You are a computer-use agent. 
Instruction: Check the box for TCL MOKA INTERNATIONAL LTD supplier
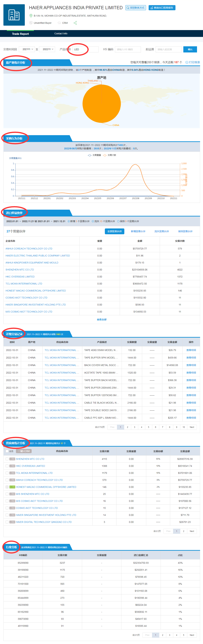(7, 473)
